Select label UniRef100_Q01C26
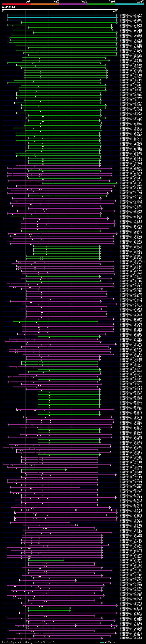The image size is (146, 644). coord(131,183)
